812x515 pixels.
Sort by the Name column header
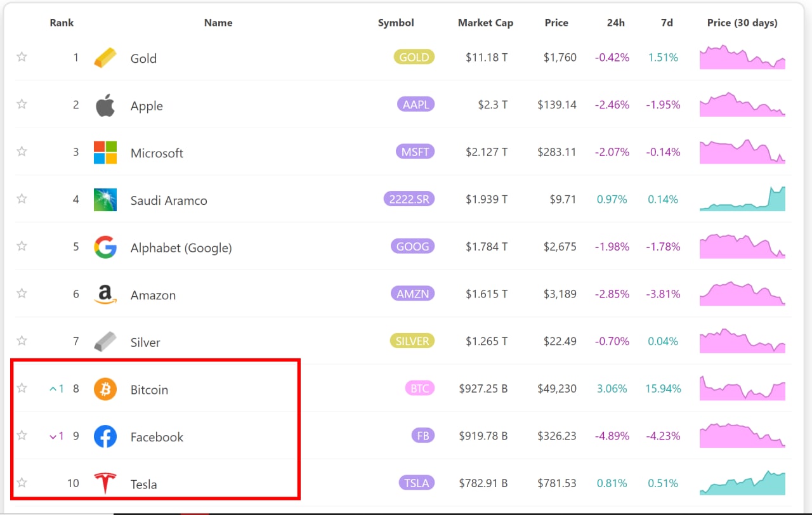coord(218,23)
